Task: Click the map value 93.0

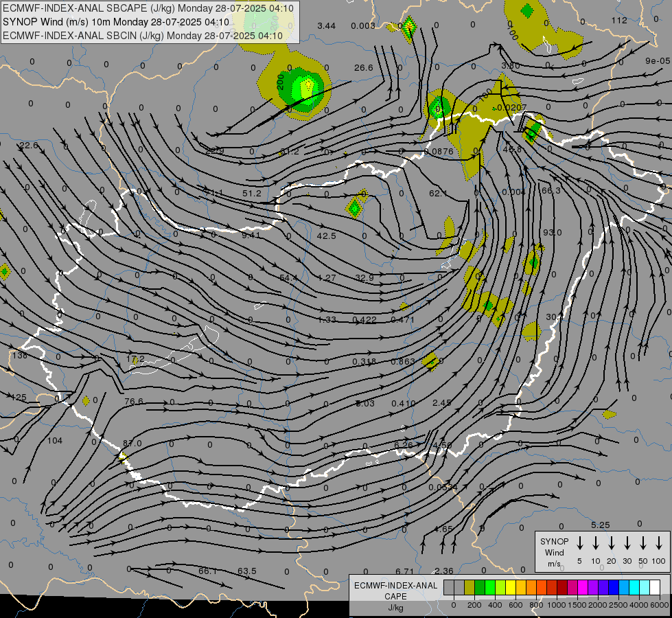Action: click(x=553, y=233)
